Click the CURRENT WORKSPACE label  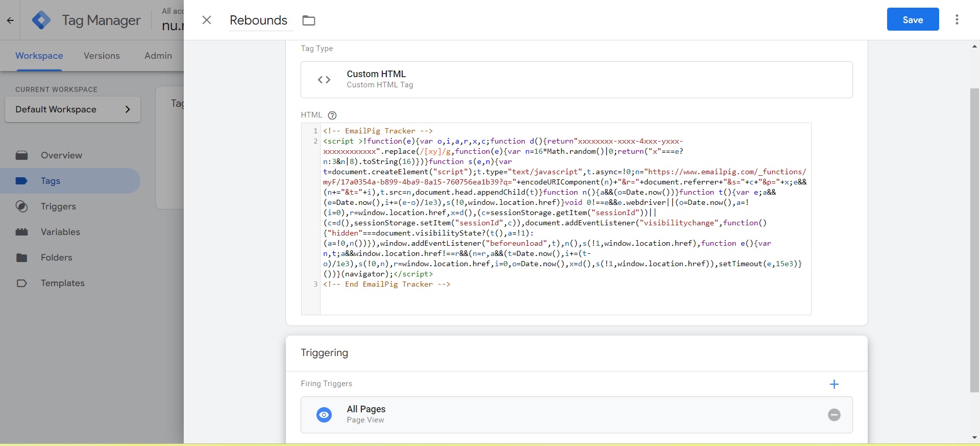click(x=56, y=89)
